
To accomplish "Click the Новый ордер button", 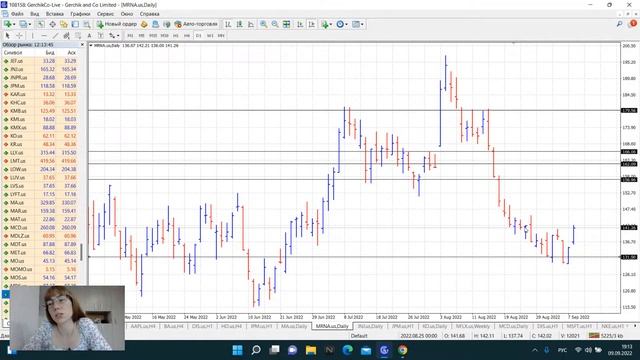I will click(117, 24).
